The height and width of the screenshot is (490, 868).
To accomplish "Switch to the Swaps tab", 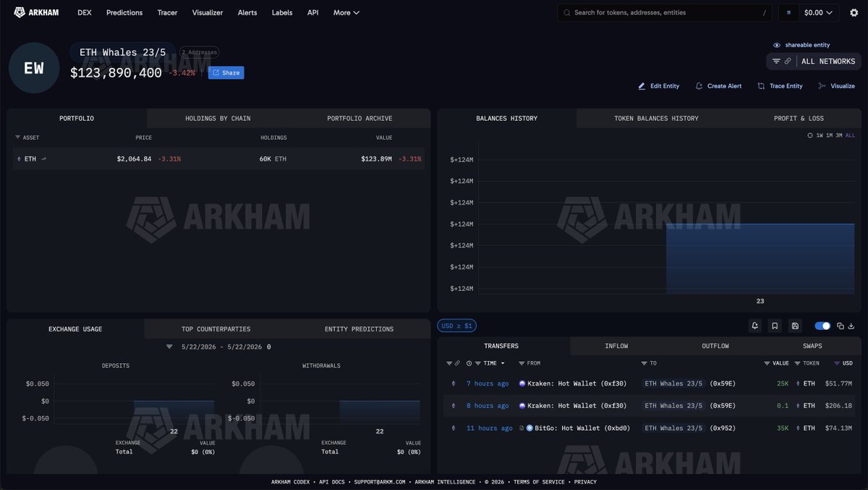I will tap(812, 346).
